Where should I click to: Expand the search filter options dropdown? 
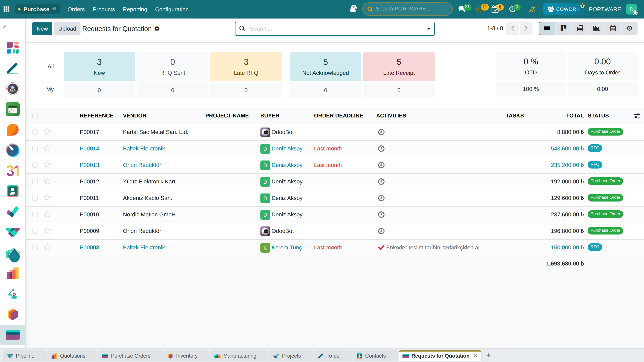(428, 29)
